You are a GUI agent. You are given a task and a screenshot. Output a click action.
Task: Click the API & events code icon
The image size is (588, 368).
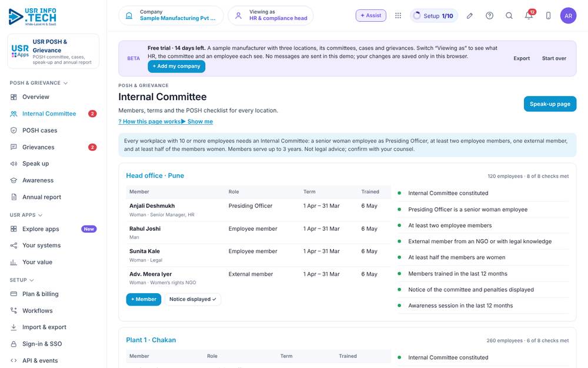point(14,360)
